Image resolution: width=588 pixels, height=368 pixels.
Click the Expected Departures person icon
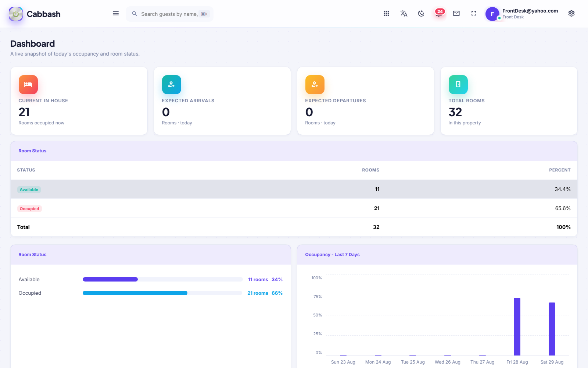[x=315, y=85]
